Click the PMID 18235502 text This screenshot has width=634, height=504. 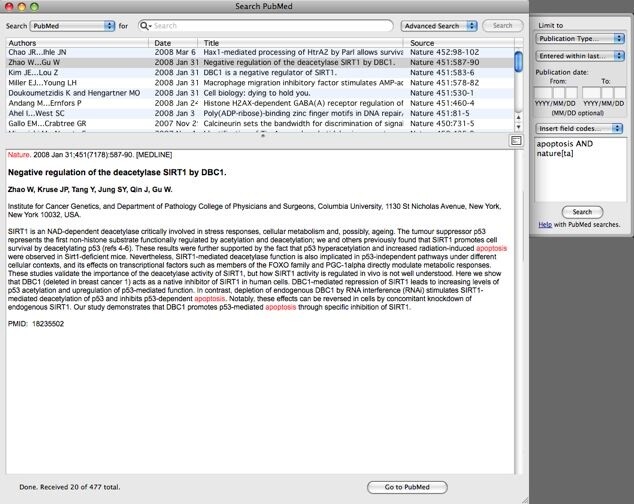pyautogui.click(x=36, y=324)
